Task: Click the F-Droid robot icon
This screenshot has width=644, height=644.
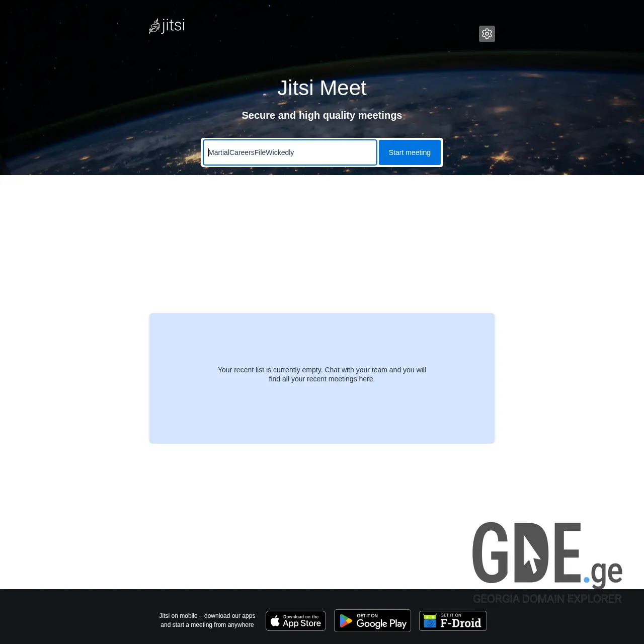Action: point(430,621)
